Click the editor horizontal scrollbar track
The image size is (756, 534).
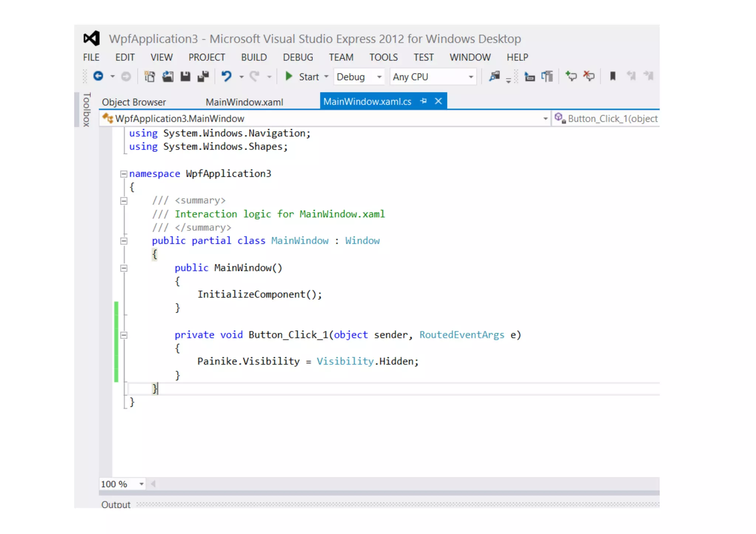408,484
